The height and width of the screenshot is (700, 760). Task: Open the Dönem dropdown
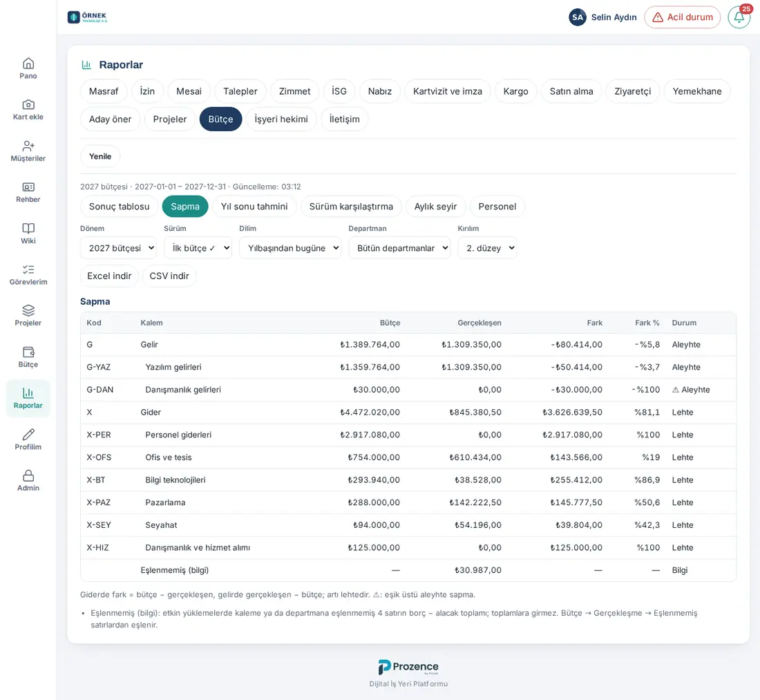[x=118, y=248]
